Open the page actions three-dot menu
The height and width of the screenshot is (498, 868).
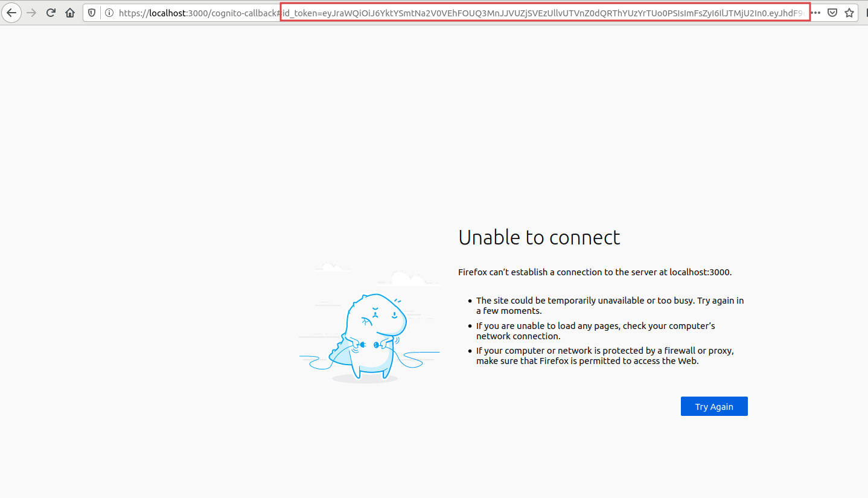coord(815,13)
